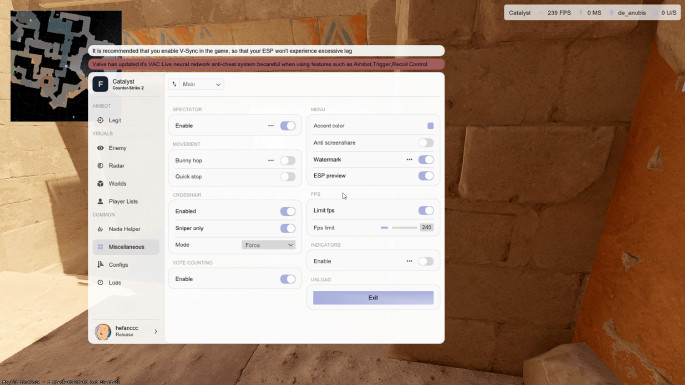Go to Nade Helper section
Screen dimensions: 685x385
(126, 229)
